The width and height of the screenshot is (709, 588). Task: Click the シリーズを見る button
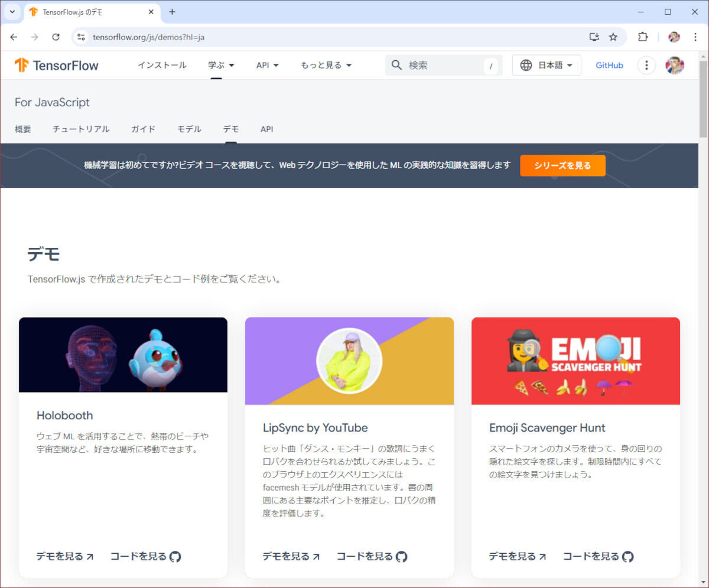[562, 165]
